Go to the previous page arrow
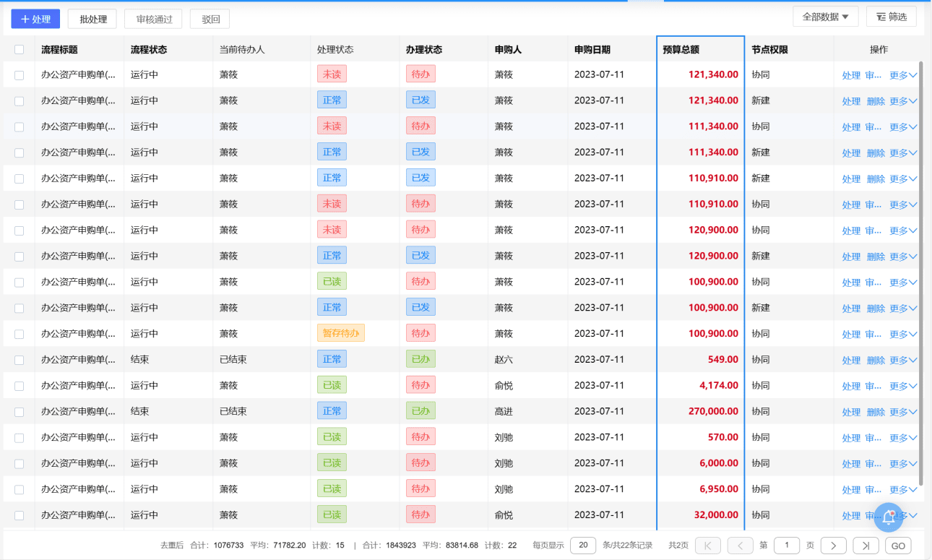This screenshot has width=932, height=560. click(741, 546)
